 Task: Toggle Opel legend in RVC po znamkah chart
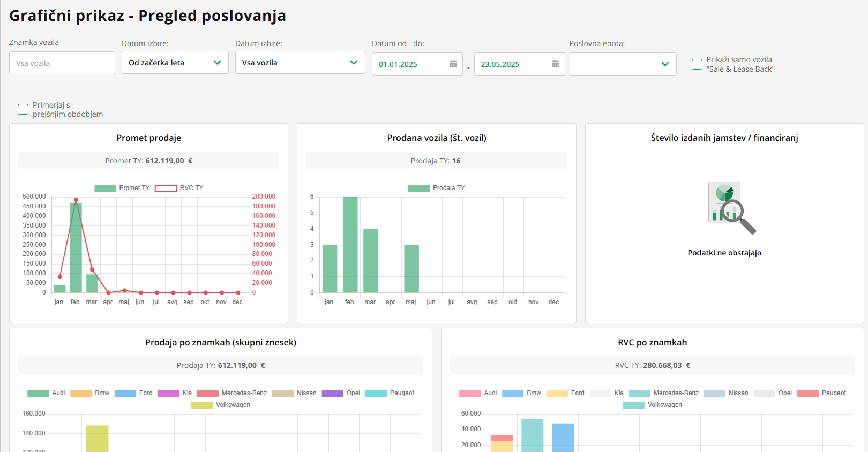(x=773, y=393)
